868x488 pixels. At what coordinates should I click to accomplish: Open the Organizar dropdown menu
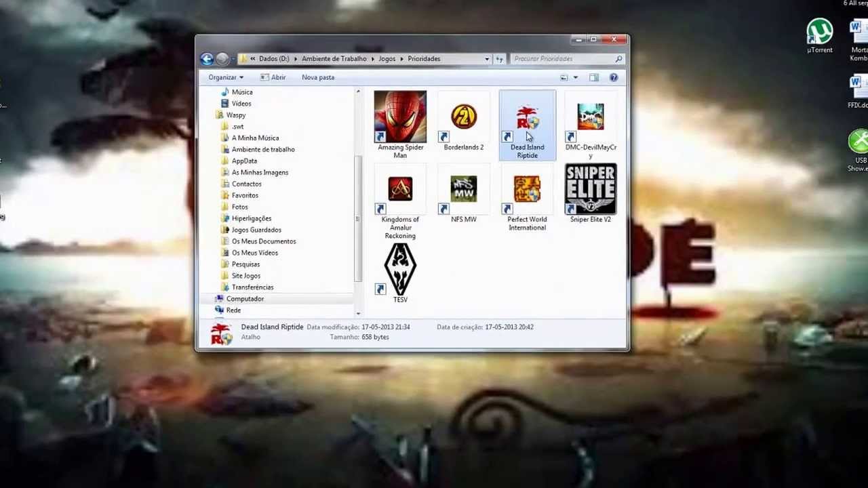click(x=226, y=77)
